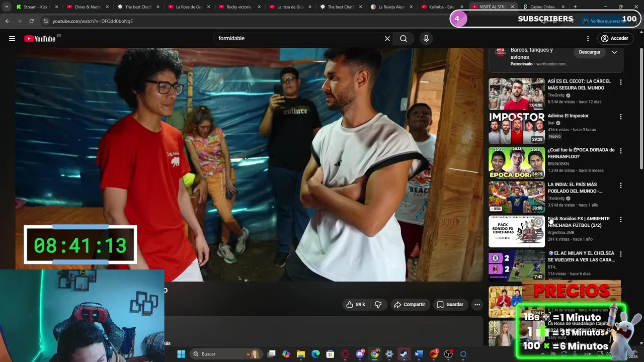Open title LA INDIA: EL PAÍS MÁS POBLADO
The width and height of the screenshot is (644, 362).
[575, 188]
